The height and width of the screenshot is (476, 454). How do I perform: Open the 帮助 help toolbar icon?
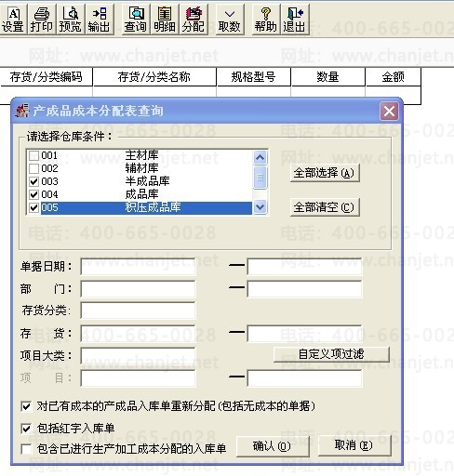[266, 20]
